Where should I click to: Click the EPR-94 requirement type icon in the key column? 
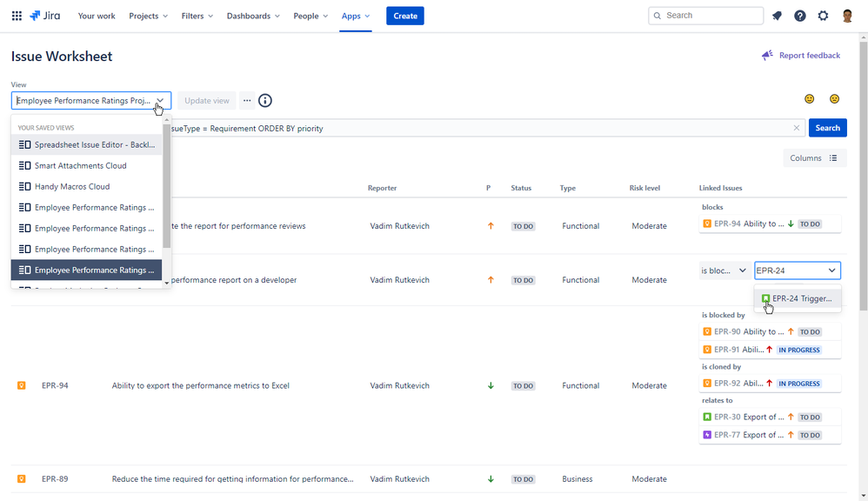coord(22,385)
